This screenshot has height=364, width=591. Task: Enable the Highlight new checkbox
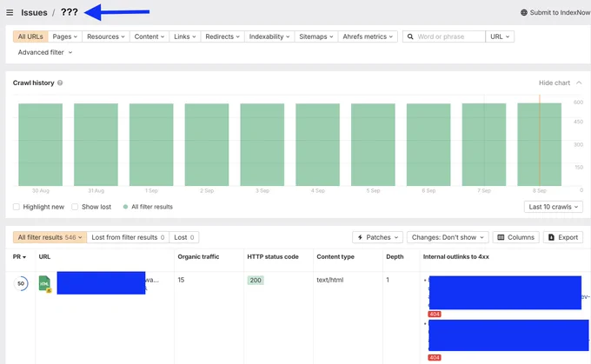coord(17,207)
